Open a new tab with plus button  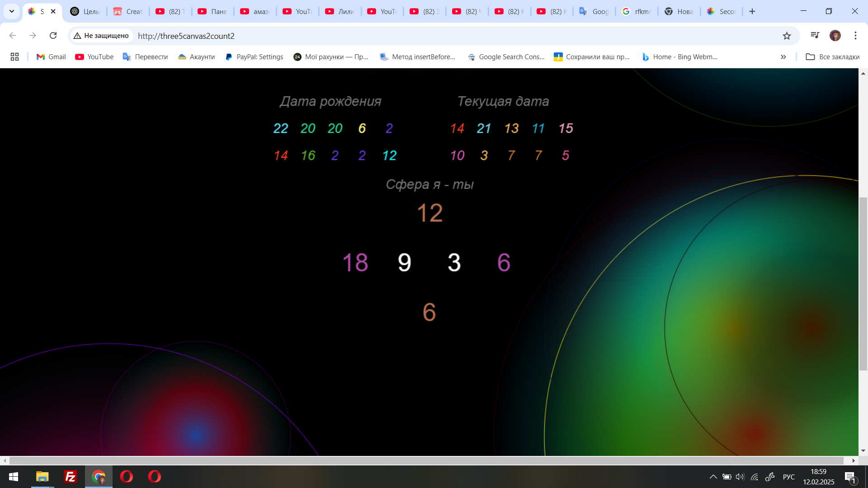click(x=752, y=11)
